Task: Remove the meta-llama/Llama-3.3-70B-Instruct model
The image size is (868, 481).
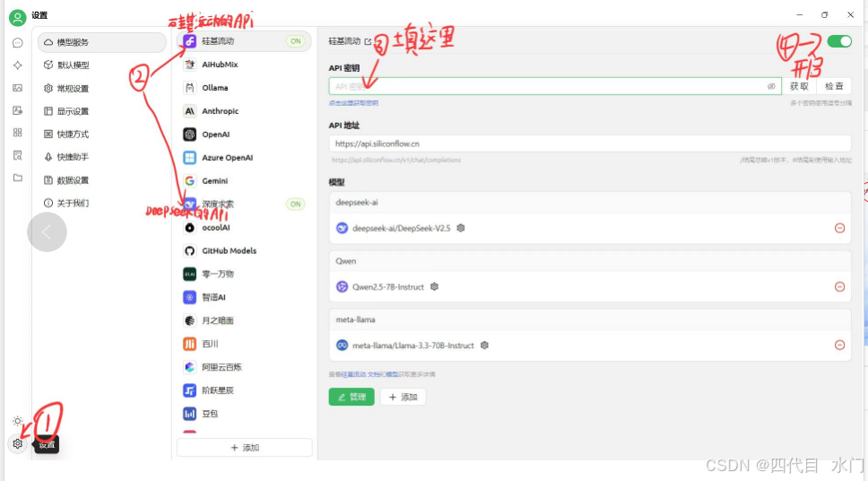Action: pyautogui.click(x=840, y=345)
